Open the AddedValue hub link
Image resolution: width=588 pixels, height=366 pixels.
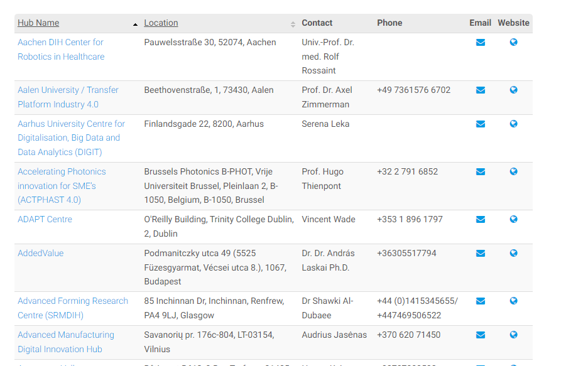(x=40, y=254)
